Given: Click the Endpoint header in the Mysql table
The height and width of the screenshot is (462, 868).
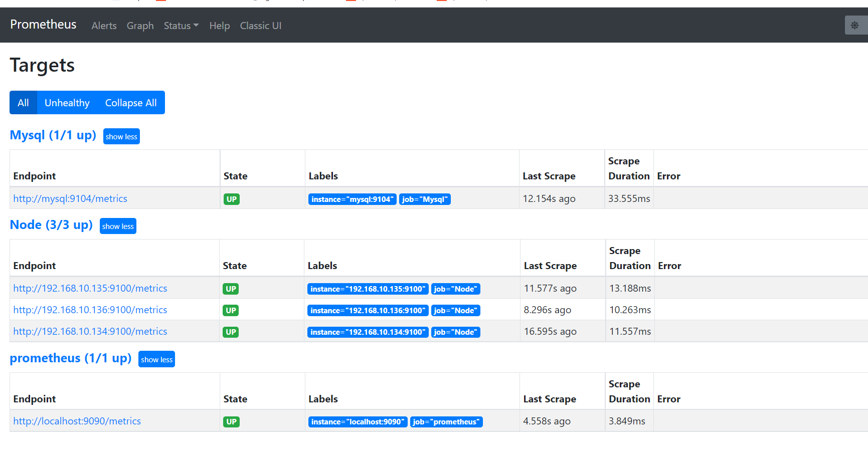Looking at the screenshot, I should click(x=35, y=176).
